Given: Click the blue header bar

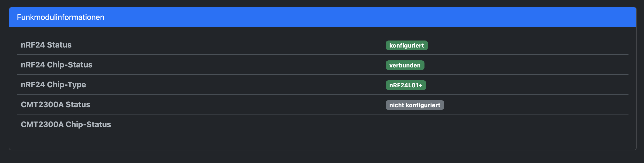Looking at the screenshot, I should (322, 17).
